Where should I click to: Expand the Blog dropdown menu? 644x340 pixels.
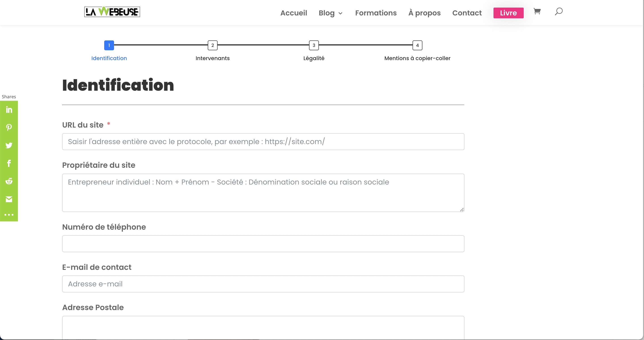tap(330, 13)
